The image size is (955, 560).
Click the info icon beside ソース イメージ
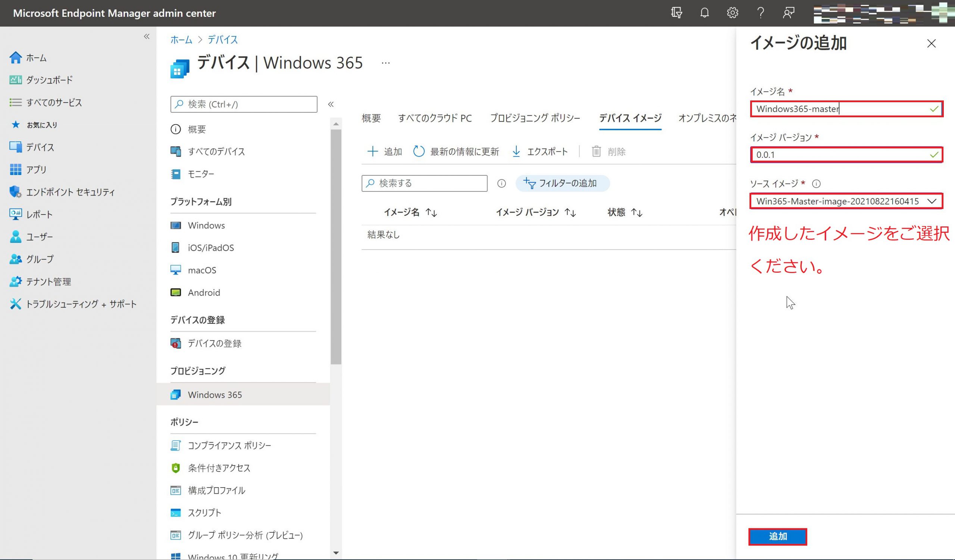(x=816, y=184)
